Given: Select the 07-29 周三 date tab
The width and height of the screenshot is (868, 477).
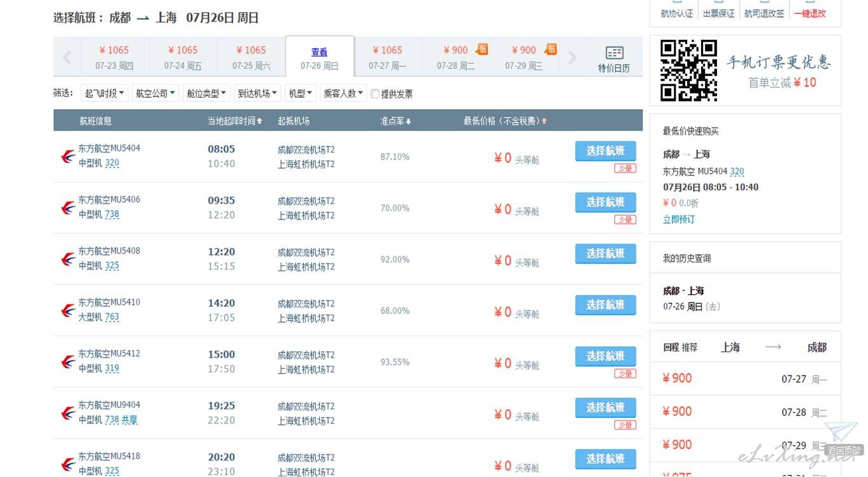Looking at the screenshot, I should pos(525,57).
